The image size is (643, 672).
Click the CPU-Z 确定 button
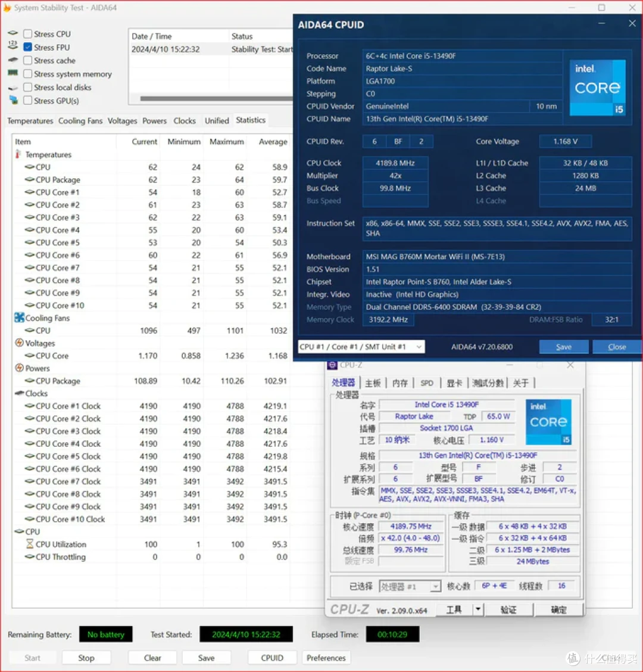pos(558,609)
